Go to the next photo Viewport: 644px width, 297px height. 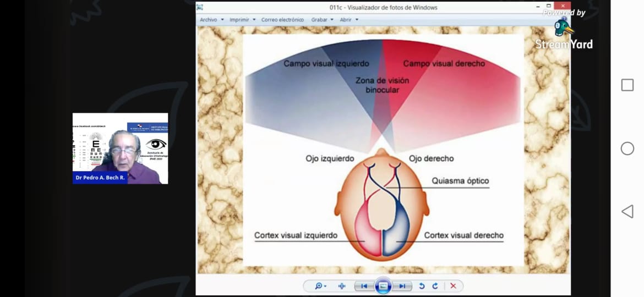click(402, 286)
